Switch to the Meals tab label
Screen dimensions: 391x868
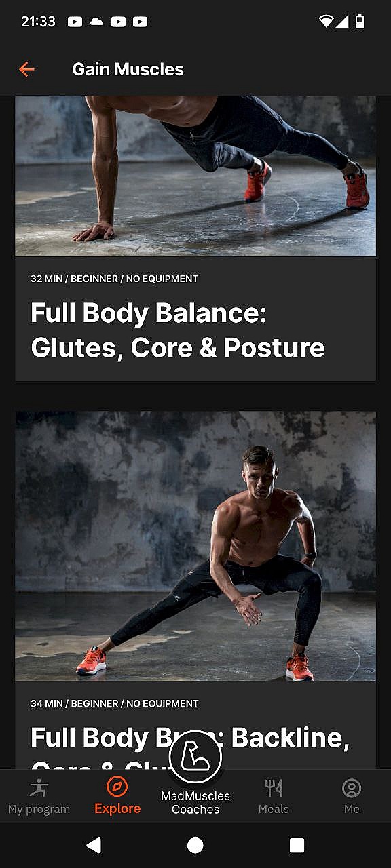coord(274,809)
